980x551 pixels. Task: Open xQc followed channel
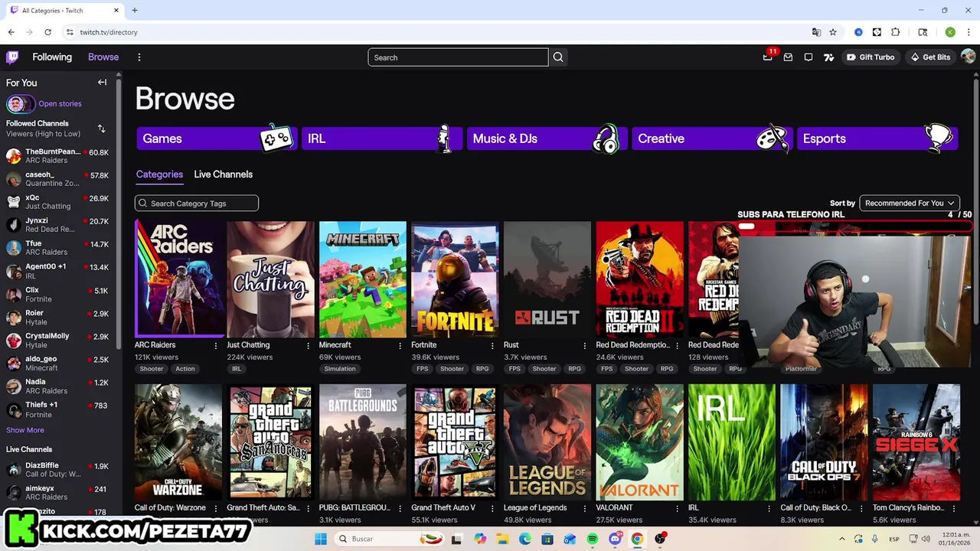tap(57, 202)
